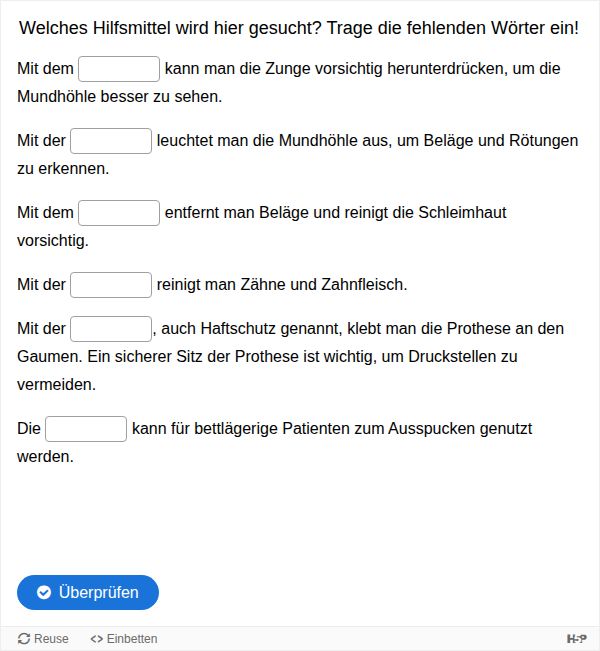Screen dimensions: 600x651
Task: Open the Reuse link in the footer
Action: pyautogui.click(x=43, y=639)
